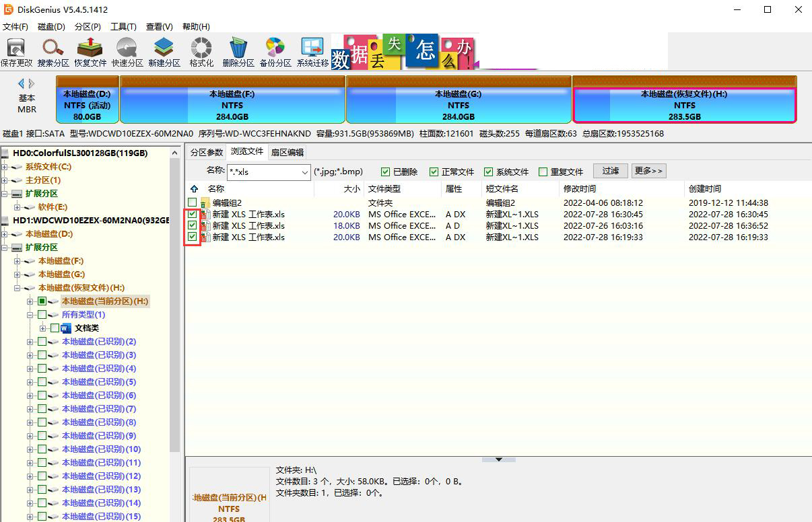
Task: Switch to the 浏览文件 tab
Action: coord(246,152)
